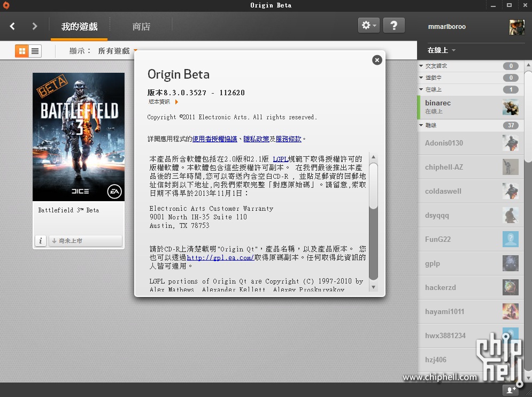Close the Origin Beta about dialog
532x397 pixels.
pos(377,60)
